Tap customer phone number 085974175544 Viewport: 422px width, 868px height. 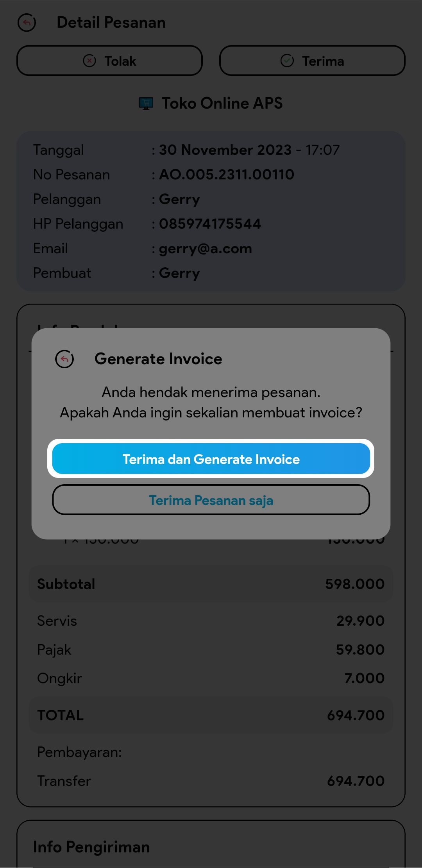click(x=210, y=224)
